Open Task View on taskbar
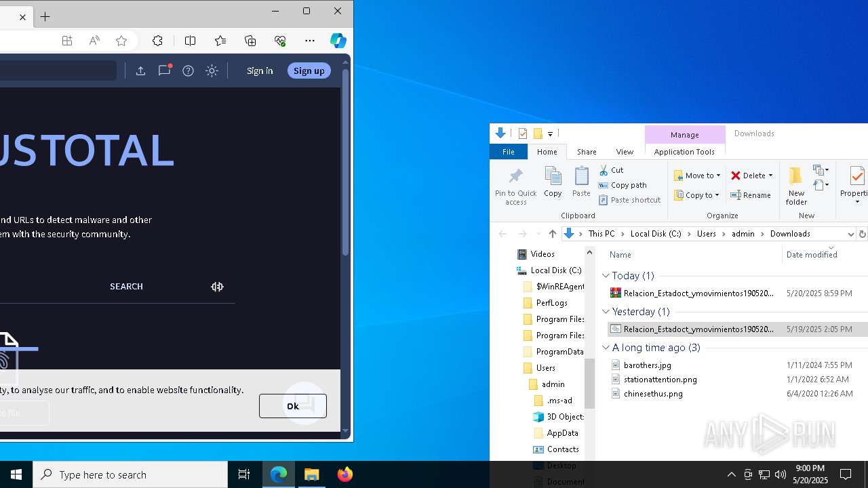Viewport: 868px width, 488px height. click(x=244, y=474)
